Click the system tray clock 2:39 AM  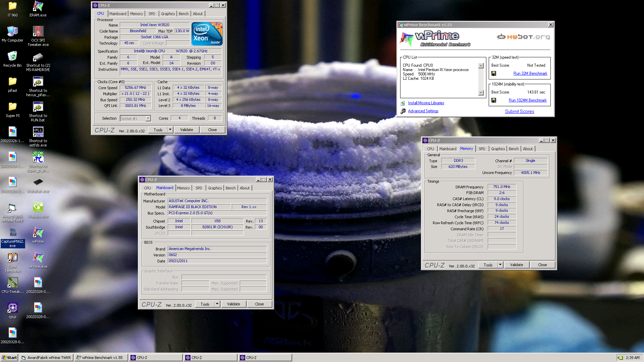point(632,358)
